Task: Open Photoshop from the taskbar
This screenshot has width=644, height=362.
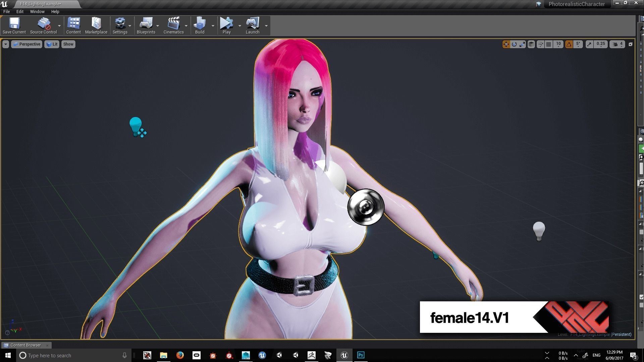Action: (361, 355)
